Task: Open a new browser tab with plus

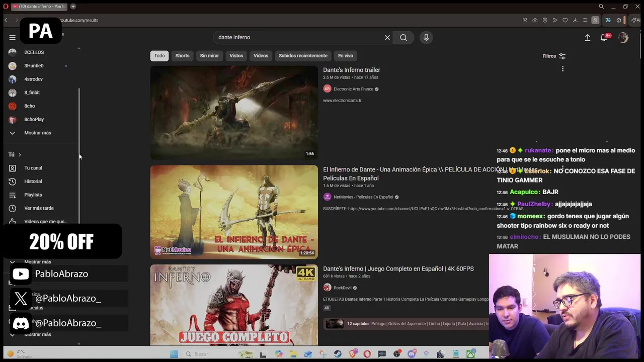Action: 73,7
